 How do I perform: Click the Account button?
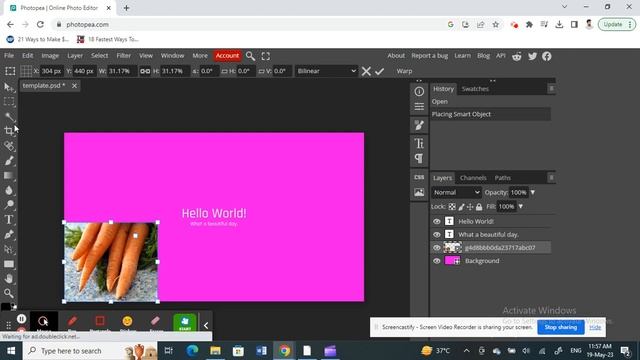(x=227, y=56)
